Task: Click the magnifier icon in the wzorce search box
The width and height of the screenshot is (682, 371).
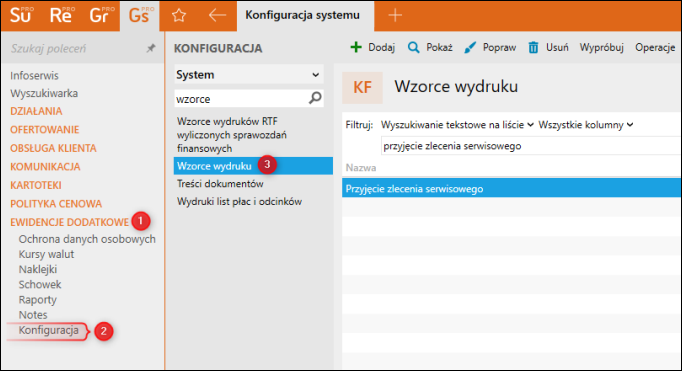Action: pos(315,98)
